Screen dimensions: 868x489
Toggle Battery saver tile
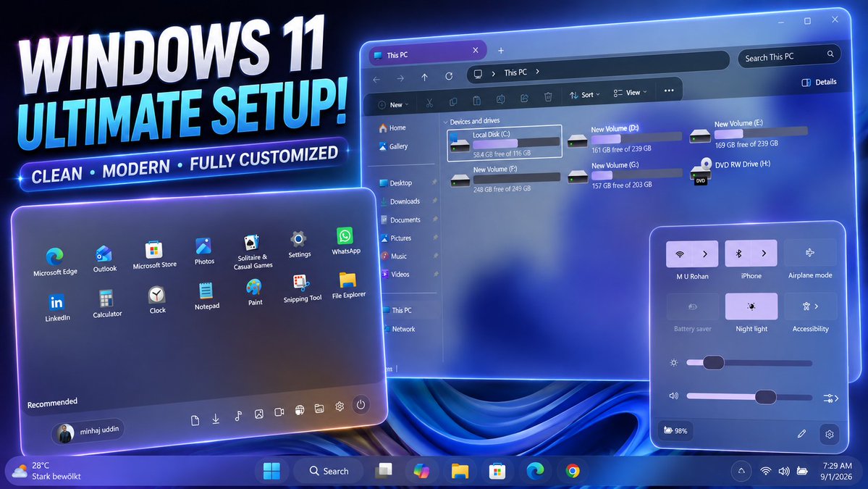pyautogui.click(x=693, y=306)
